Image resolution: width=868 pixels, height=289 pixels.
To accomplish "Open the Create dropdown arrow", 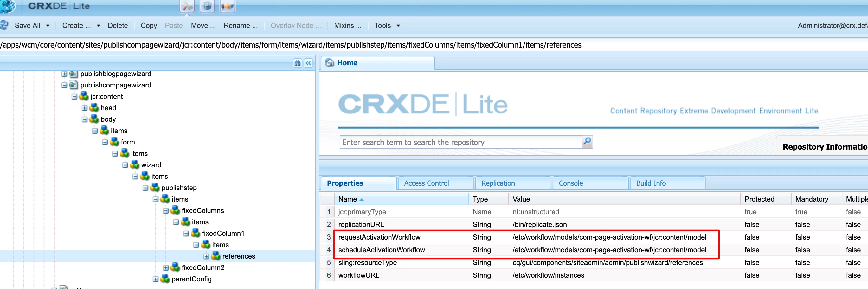I will [x=98, y=26].
